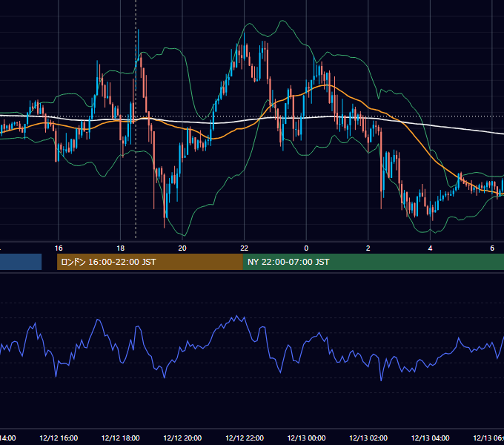
Task: Click the 0 hour axis label
Action: coord(306,248)
